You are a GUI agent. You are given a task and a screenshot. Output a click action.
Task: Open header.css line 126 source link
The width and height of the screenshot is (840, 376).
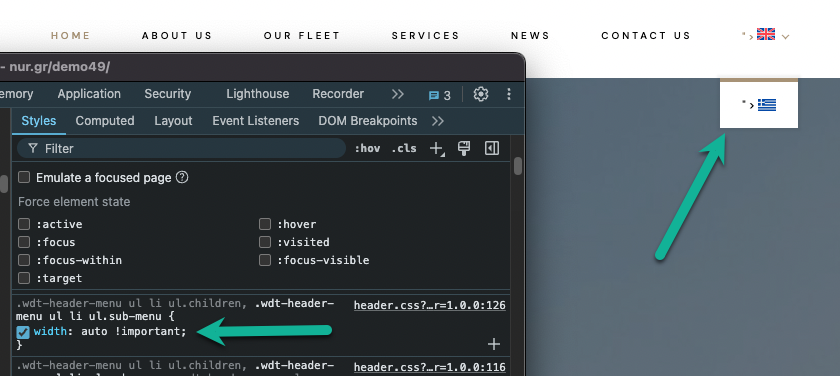pos(430,305)
